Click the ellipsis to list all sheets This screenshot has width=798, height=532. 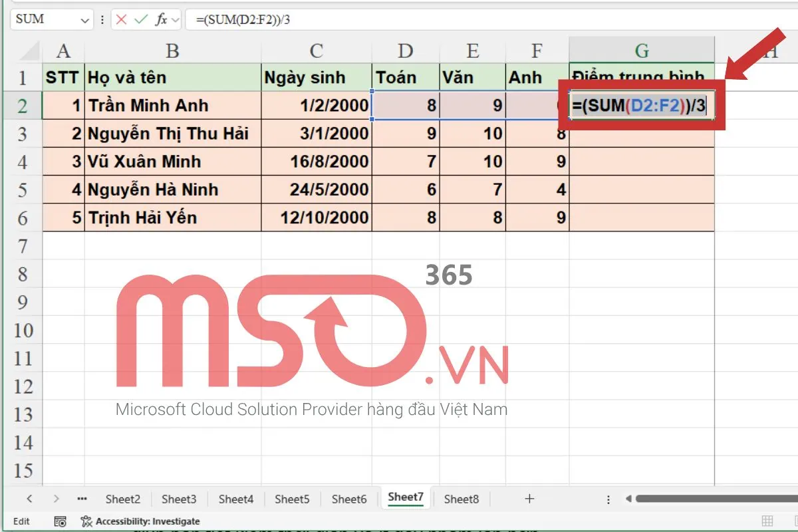click(81, 498)
